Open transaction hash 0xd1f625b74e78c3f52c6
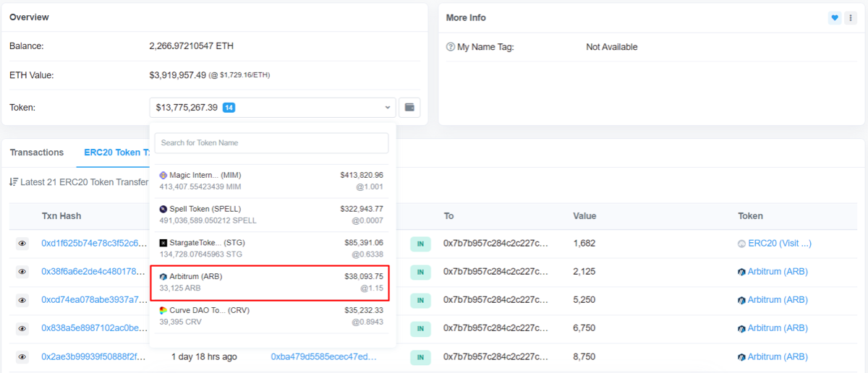Screen dimensions: 868x373 94,244
